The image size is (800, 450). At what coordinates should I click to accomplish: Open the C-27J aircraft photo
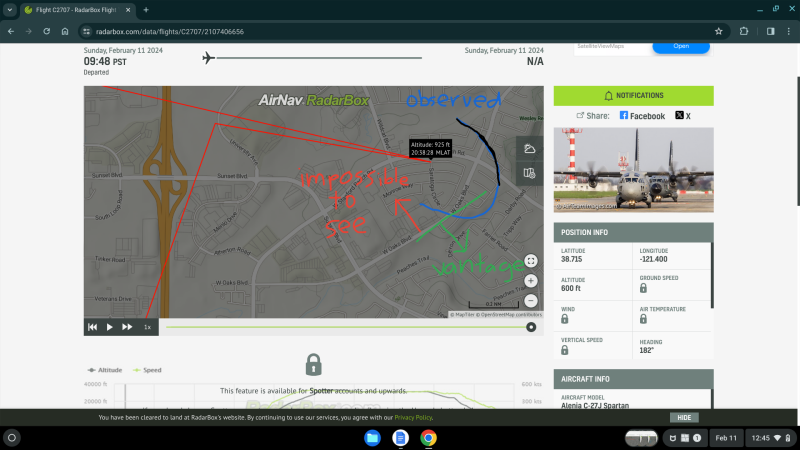point(634,170)
